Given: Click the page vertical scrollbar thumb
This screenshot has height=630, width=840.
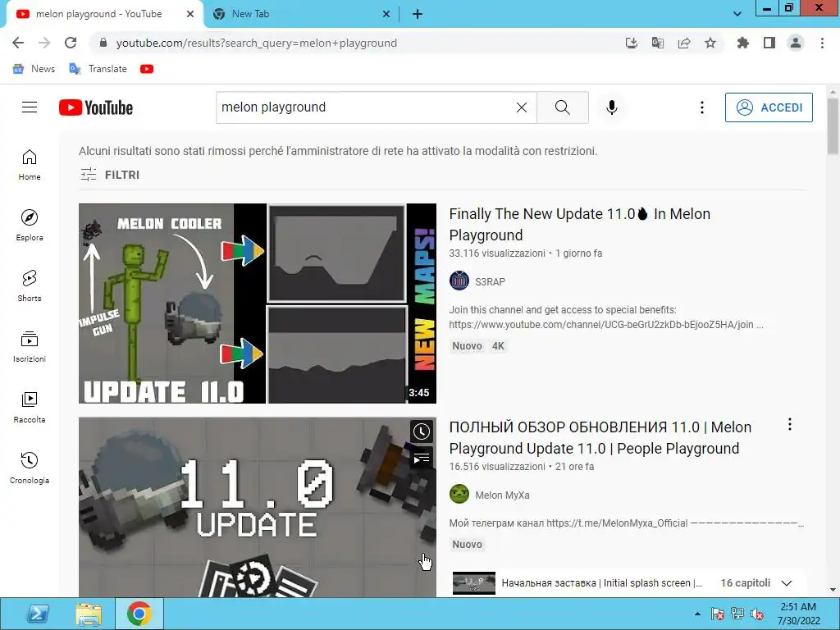Looking at the screenshot, I should [x=833, y=126].
